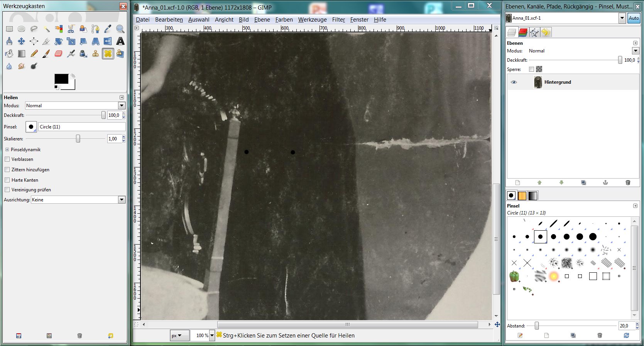Activate the Zoom magnifier tool
This screenshot has width=644, height=346.
pyautogui.click(x=120, y=29)
